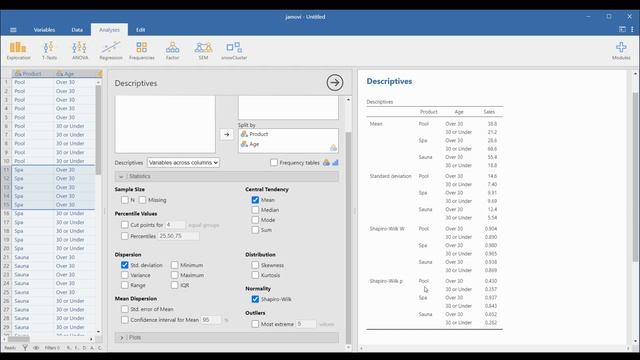Click the Age column header

(74, 73)
